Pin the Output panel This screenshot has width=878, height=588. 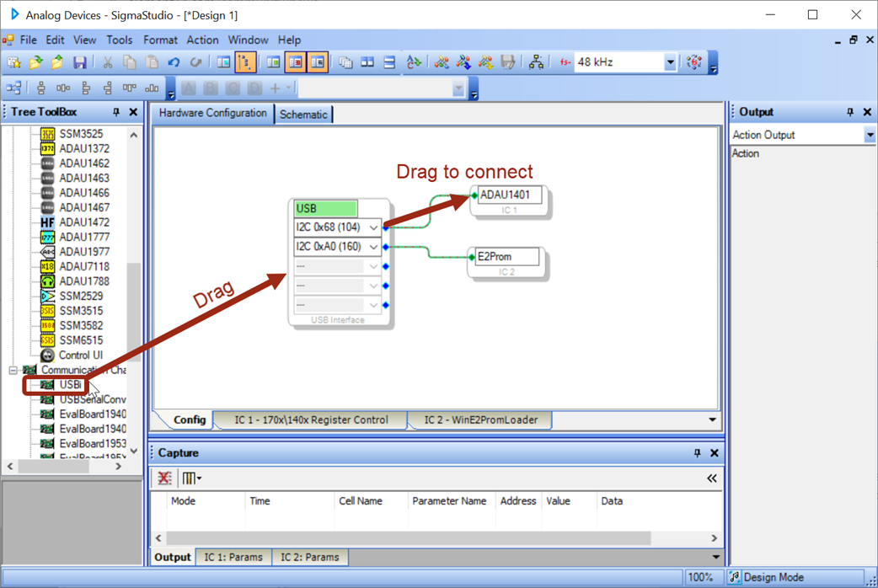pyautogui.click(x=850, y=112)
